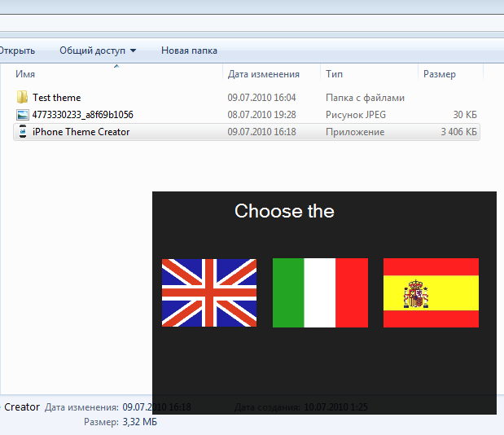Click the Открыть toolbar button
The height and width of the screenshot is (435, 504).
[x=16, y=51]
